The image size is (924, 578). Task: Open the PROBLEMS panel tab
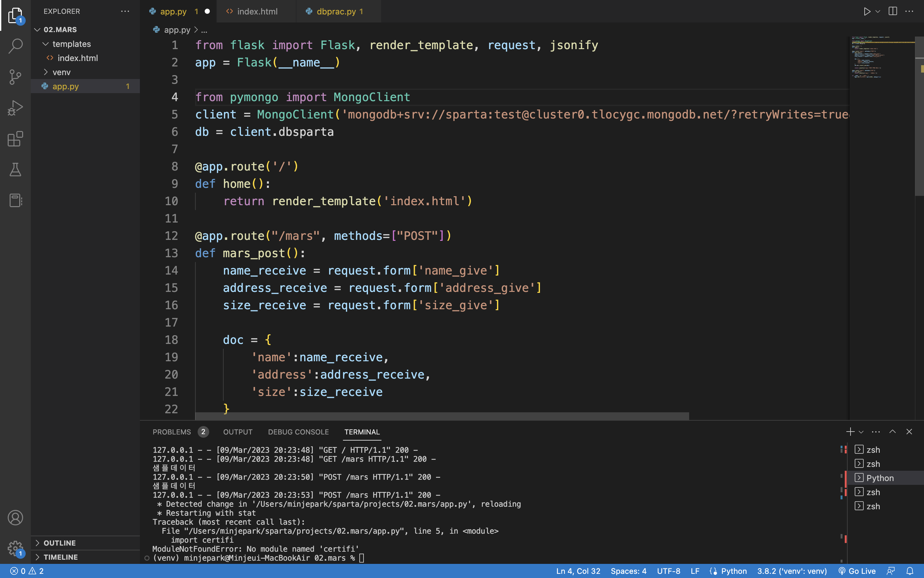click(x=180, y=432)
